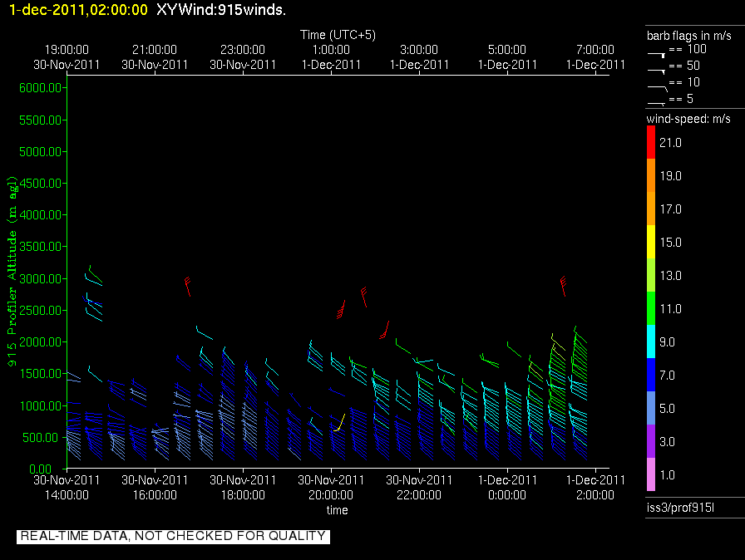The image size is (745, 560).
Task: Click the 6000.00 altitude tick label
Action: pos(41,88)
